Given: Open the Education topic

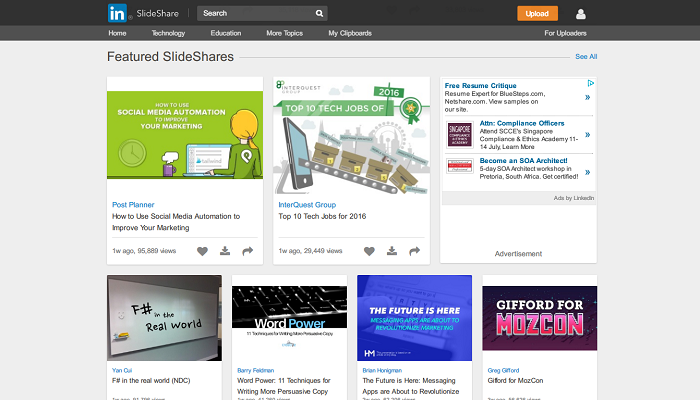Looking at the screenshot, I should pos(226,33).
